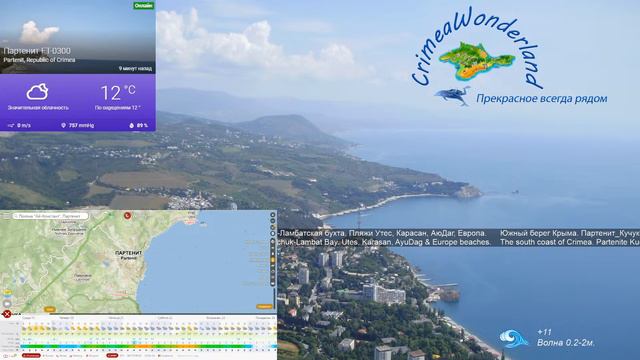Click the English ticker line 'Europe beaches'
The image size is (640, 360).
pos(459,242)
